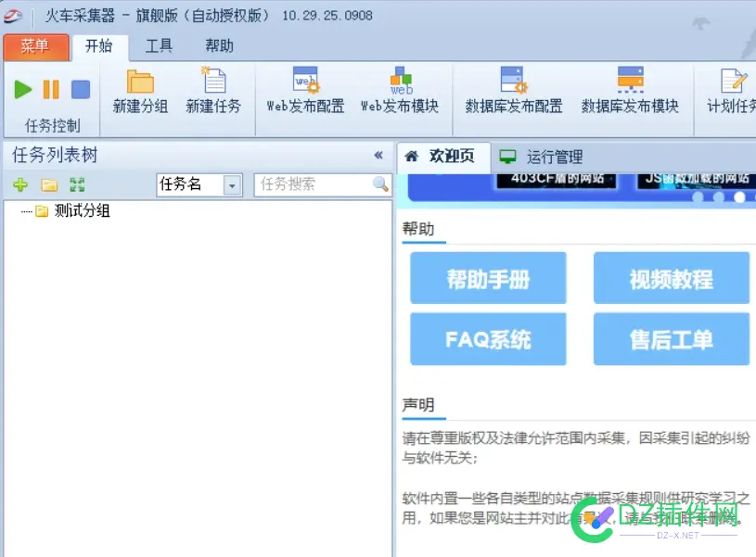
Task: Switch to the 运行管理 tab
Action: (x=541, y=157)
